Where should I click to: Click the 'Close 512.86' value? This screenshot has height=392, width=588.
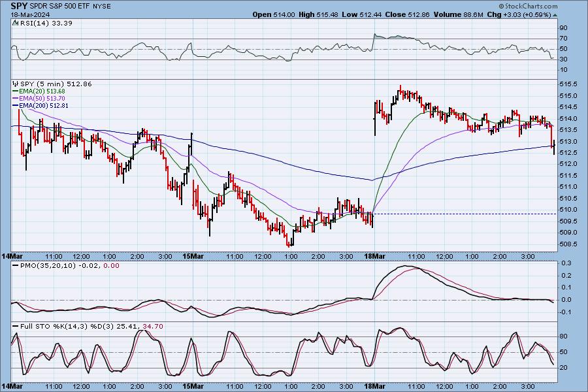point(408,14)
